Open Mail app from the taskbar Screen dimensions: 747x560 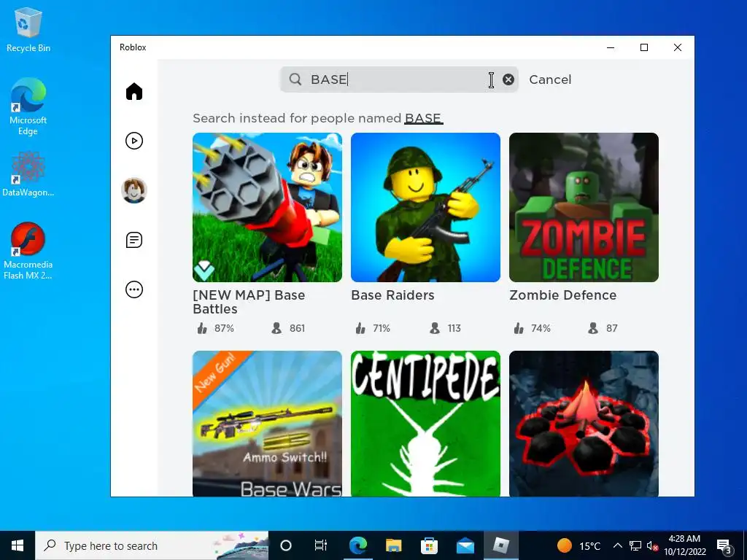pyautogui.click(x=465, y=545)
